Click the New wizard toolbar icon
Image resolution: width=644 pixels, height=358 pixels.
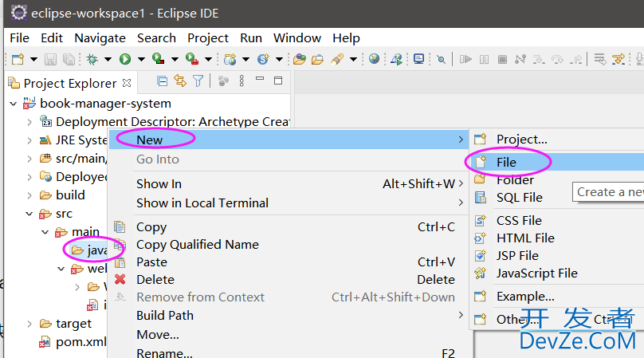[x=18, y=60]
